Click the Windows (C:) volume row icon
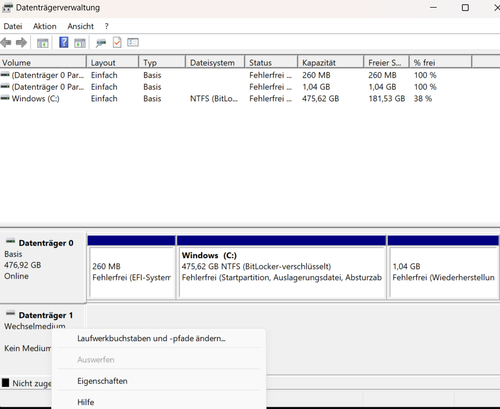This screenshot has width=500, height=409. pos(5,98)
